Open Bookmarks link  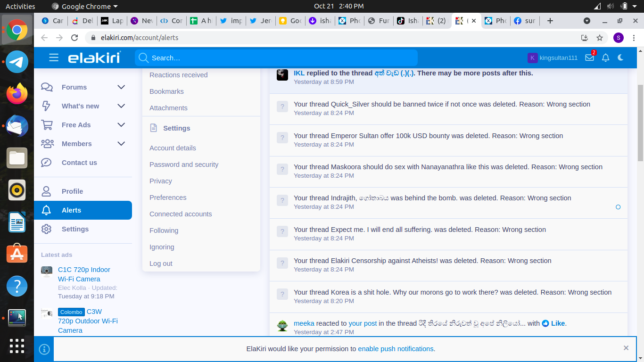[x=166, y=91]
